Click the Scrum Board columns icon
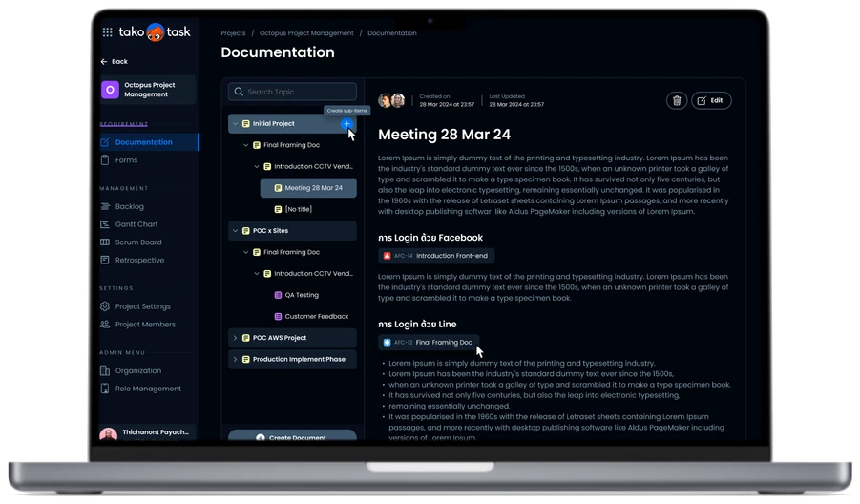The width and height of the screenshot is (860, 504). 105,241
